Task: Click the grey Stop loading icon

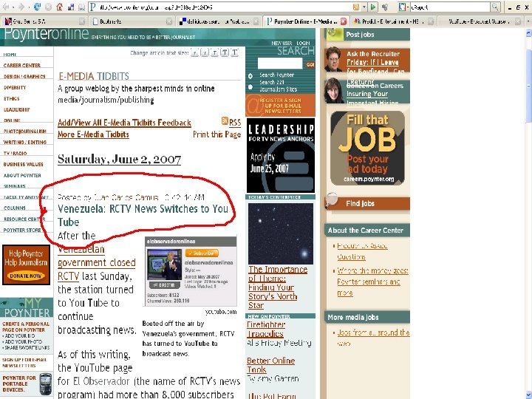Action: pyautogui.click(x=49, y=7)
